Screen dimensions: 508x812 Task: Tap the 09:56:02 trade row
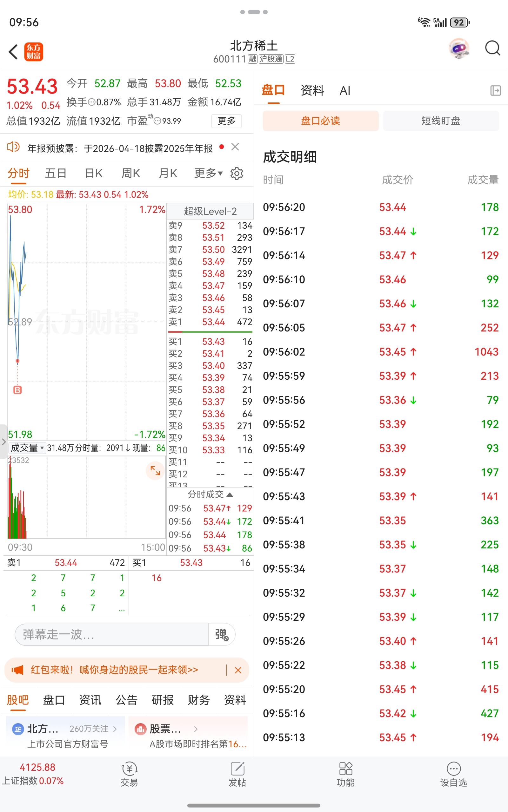pyautogui.click(x=381, y=352)
